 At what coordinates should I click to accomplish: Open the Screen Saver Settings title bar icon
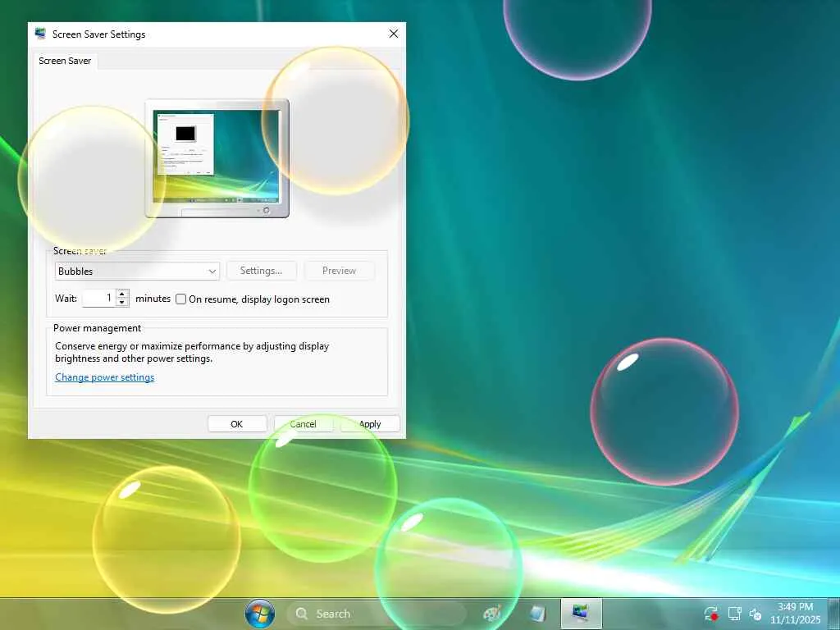click(41, 34)
